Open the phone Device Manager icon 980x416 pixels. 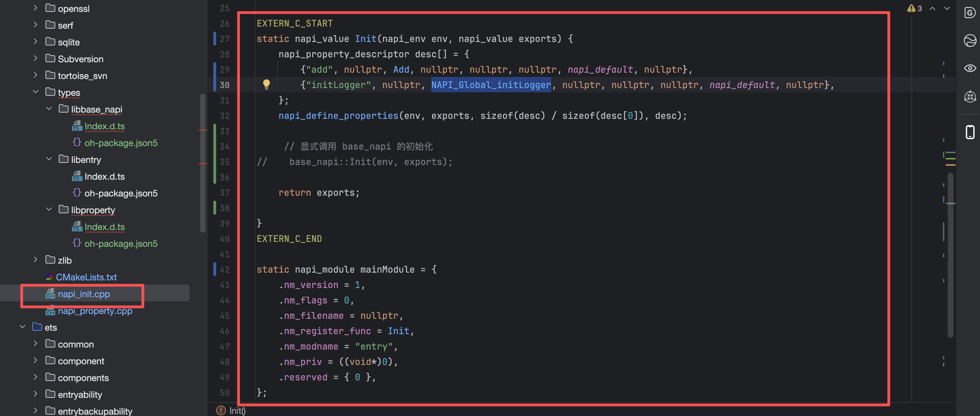click(x=970, y=132)
